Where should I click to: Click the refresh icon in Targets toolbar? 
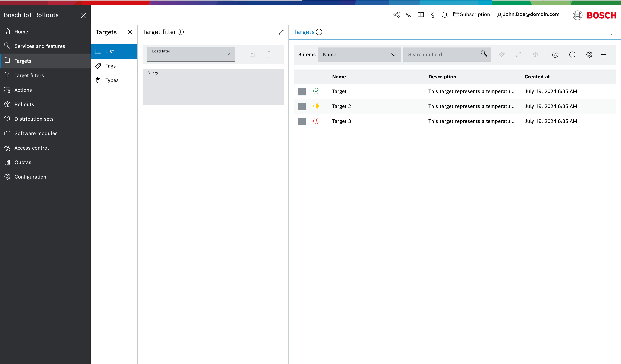[572, 55]
